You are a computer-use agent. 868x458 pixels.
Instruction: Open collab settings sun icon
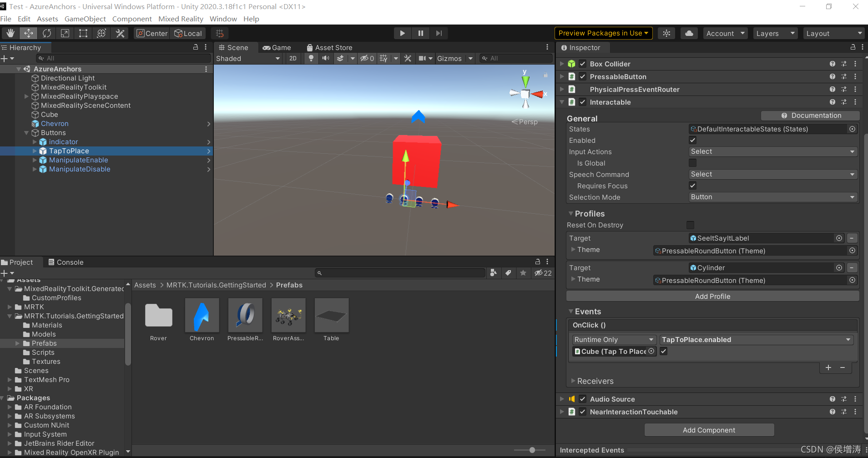666,33
